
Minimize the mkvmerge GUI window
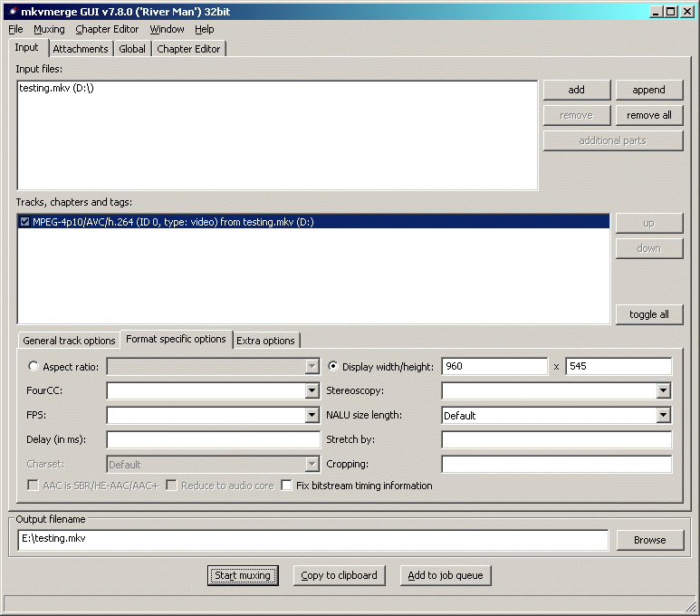click(656, 12)
